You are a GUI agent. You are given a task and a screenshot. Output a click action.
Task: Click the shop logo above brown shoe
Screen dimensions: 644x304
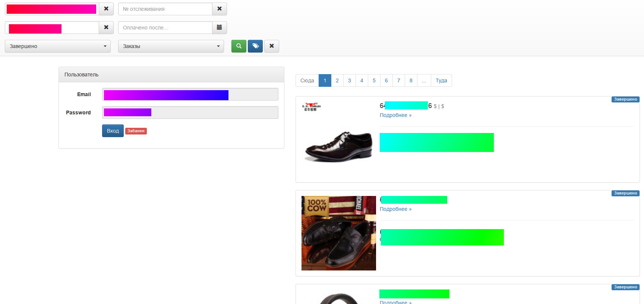(x=311, y=107)
